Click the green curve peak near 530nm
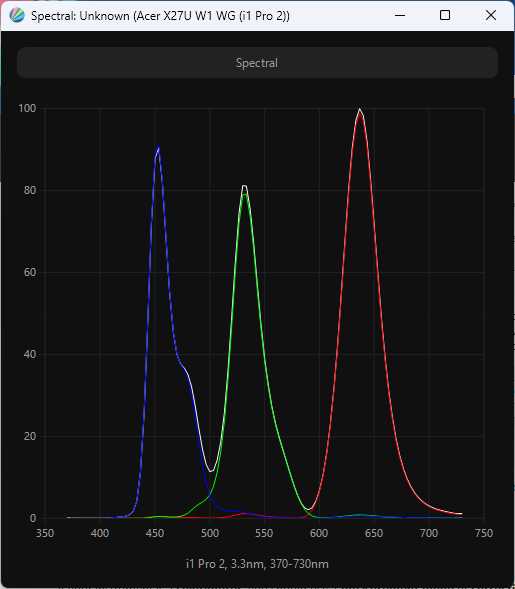The image size is (515, 589). coord(245,195)
